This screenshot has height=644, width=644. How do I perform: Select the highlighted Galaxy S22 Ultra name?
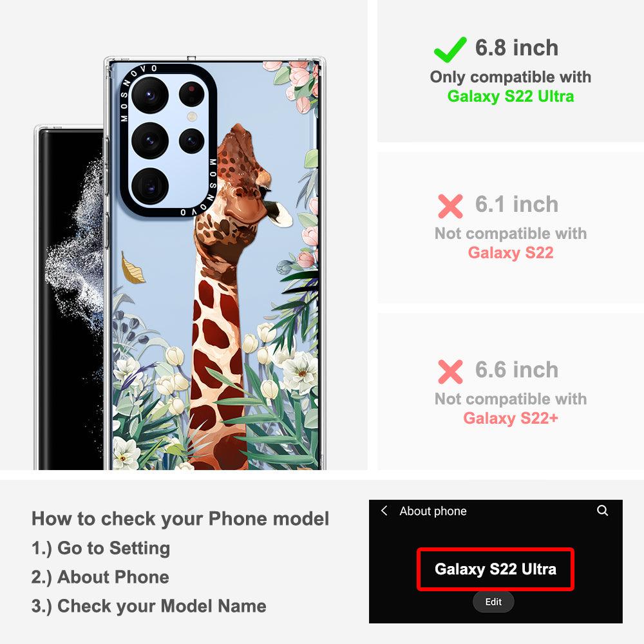pyautogui.click(x=495, y=569)
